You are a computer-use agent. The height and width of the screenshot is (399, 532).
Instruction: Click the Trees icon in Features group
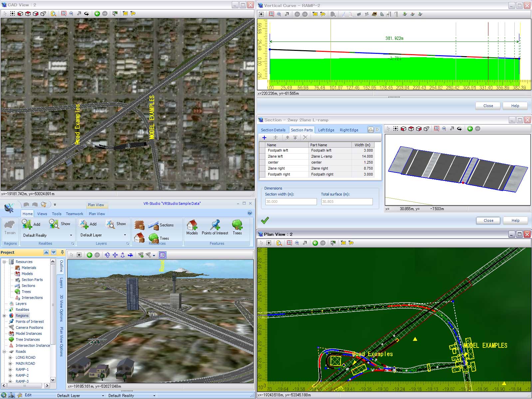click(237, 225)
